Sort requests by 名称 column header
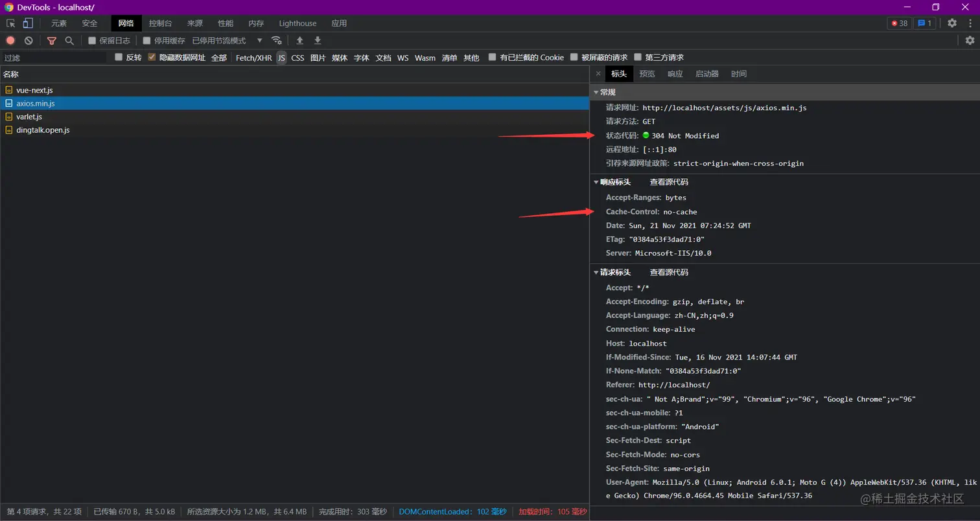980x521 pixels. (294, 74)
